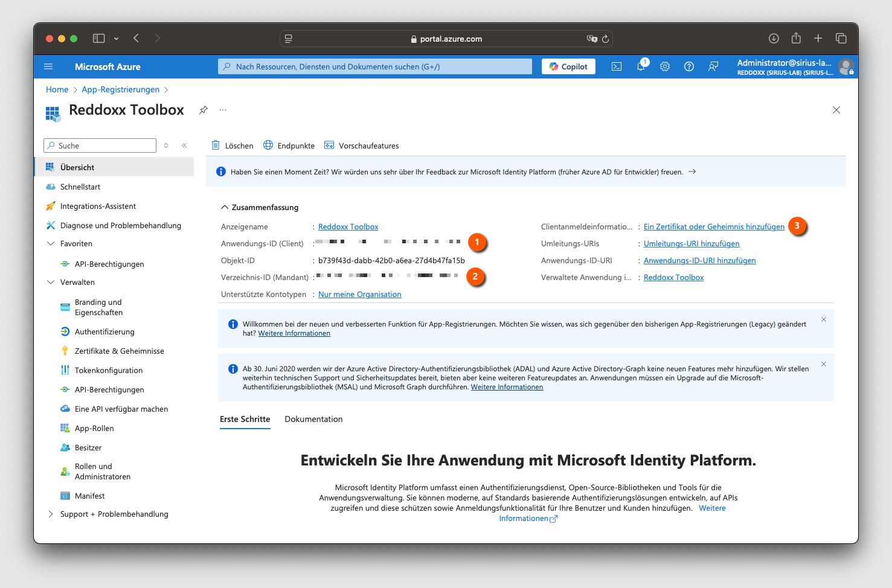The image size is (892, 588).
Task: Open Copilot from the top bar
Action: (568, 66)
